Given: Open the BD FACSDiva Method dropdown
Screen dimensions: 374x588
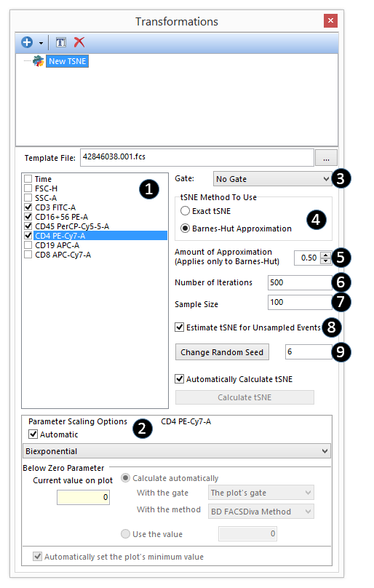Looking at the screenshot, I should click(261, 512).
